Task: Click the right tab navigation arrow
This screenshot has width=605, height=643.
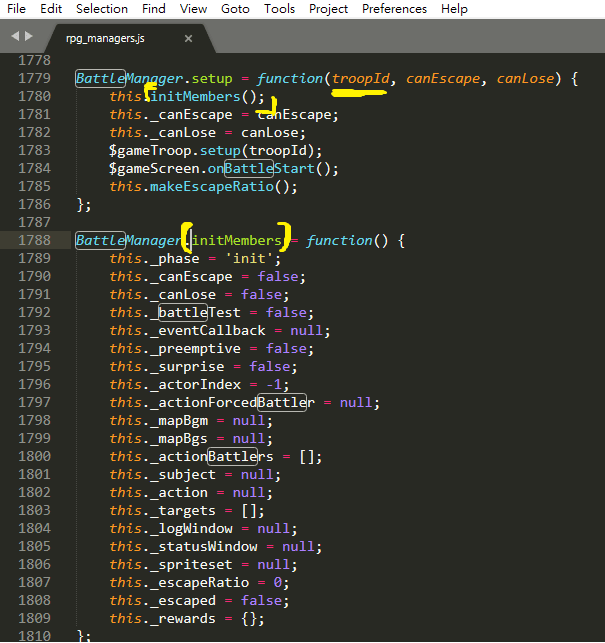Action: tap(28, 37)
